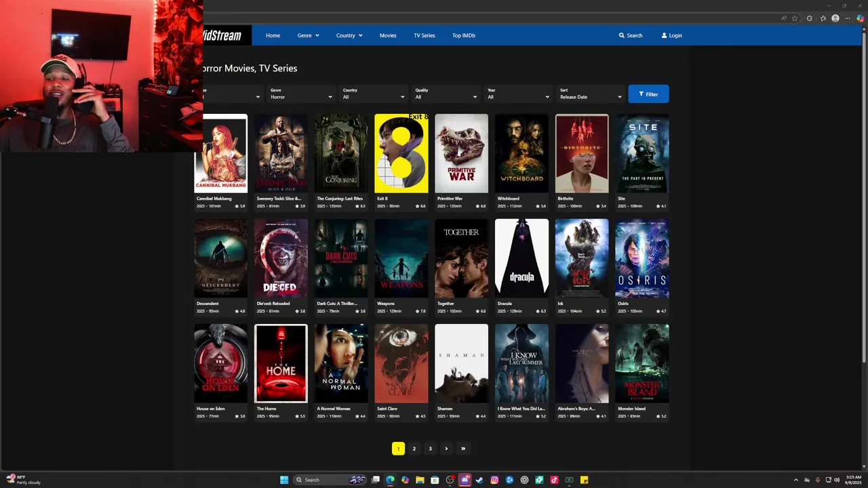Show hidden system tray icons
Viewport: 868px width, 488px height.
pyautogui.click(x=796, y=480)
